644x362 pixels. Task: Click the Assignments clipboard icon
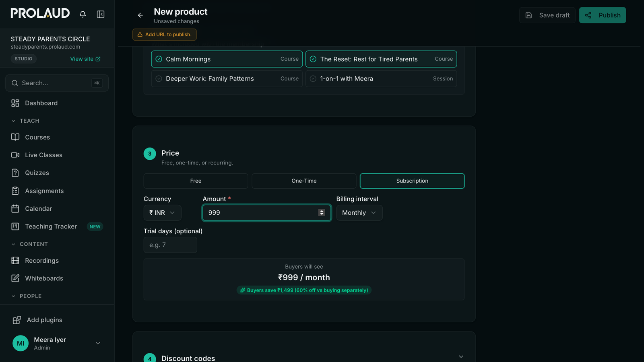[x=15, y=191]
